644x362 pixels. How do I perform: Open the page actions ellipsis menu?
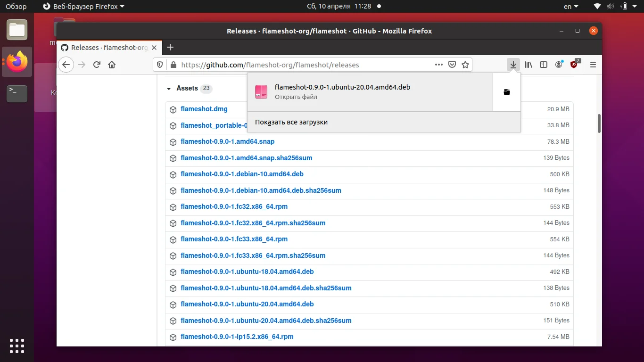[x=438, y=65]
